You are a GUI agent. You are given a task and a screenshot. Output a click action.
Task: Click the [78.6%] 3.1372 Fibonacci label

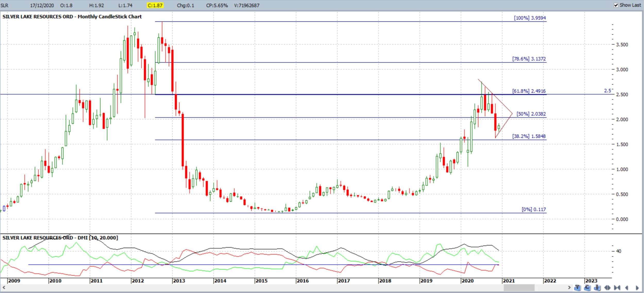529,59
